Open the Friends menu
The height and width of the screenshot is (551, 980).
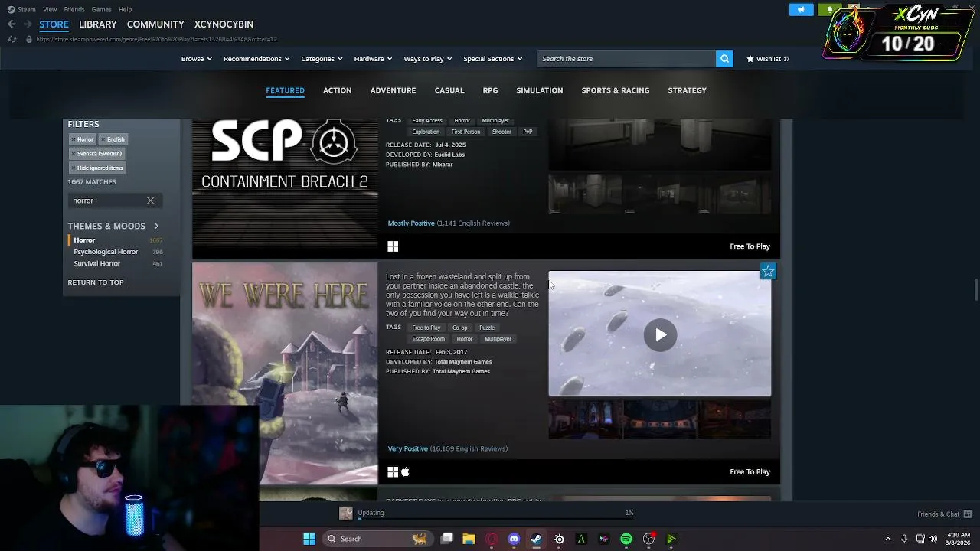pos(74,9)
